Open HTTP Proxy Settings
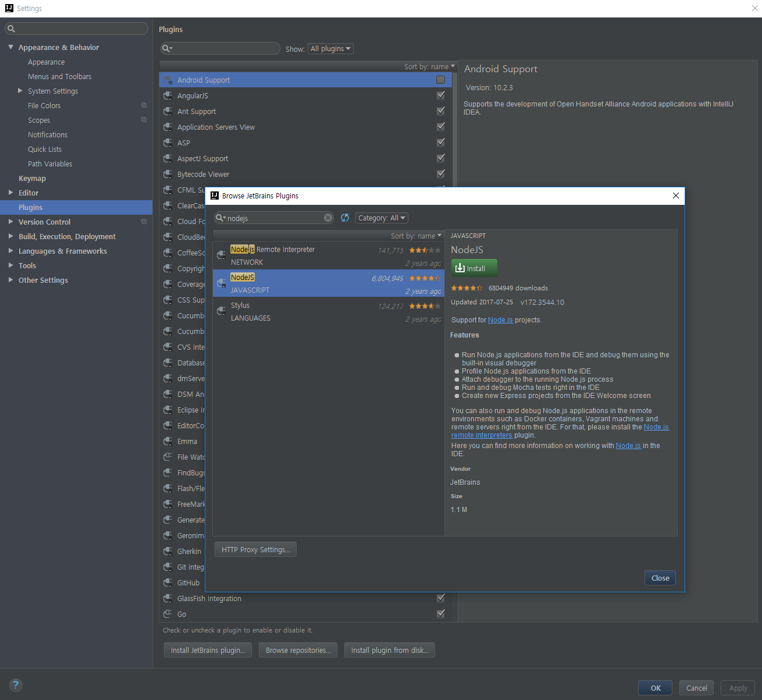762x700 pixels. pos(256,549)
